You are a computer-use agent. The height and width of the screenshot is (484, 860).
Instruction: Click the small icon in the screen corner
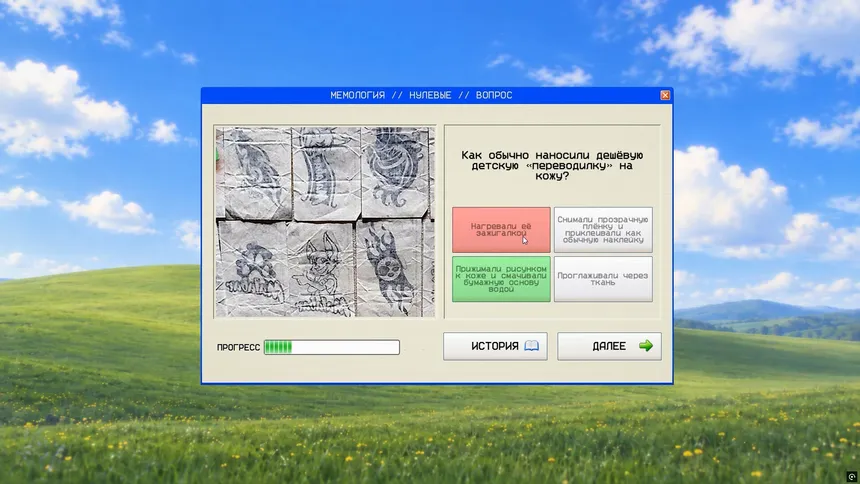[x=851, y=476]
